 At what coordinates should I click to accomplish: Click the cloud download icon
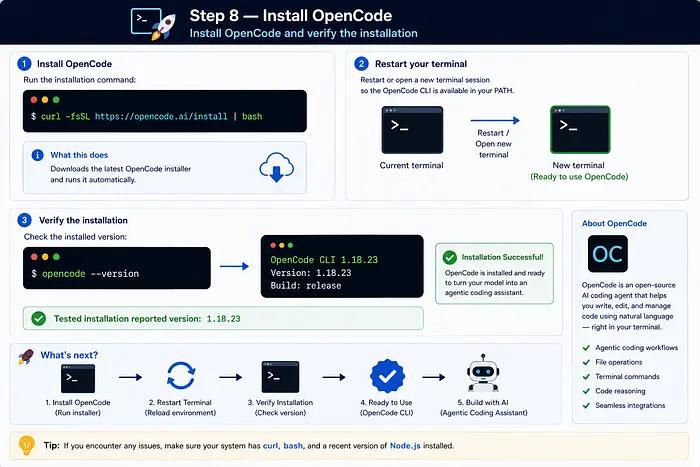point(276,167)
